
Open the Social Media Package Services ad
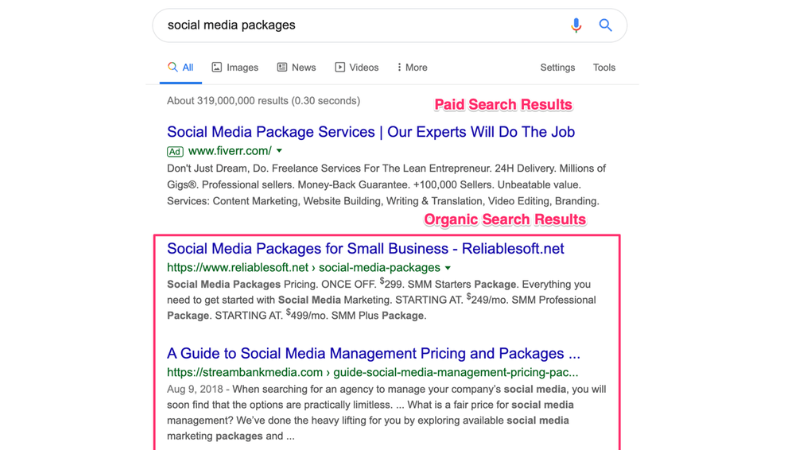click(370, 132)
